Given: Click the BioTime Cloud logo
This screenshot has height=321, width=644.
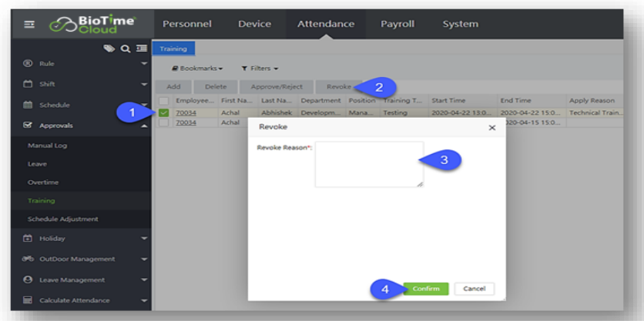Looking at the screenshot, I should (86, 25).
